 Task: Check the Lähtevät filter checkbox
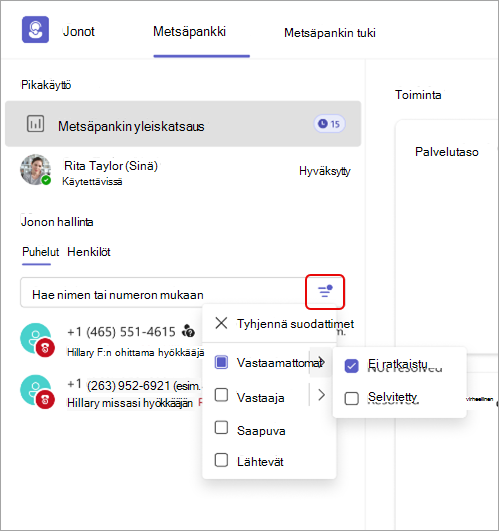coord(221,460)
